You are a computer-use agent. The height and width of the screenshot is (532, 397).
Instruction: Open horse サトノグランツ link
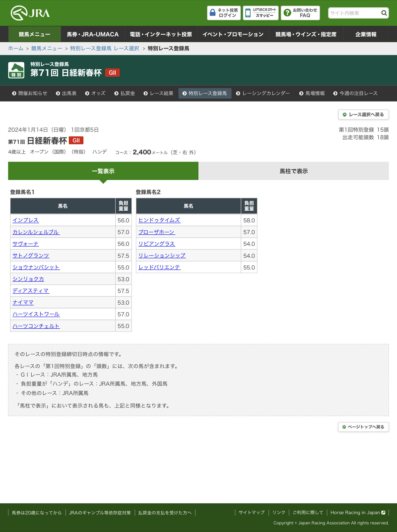click(x=31, y=255)
